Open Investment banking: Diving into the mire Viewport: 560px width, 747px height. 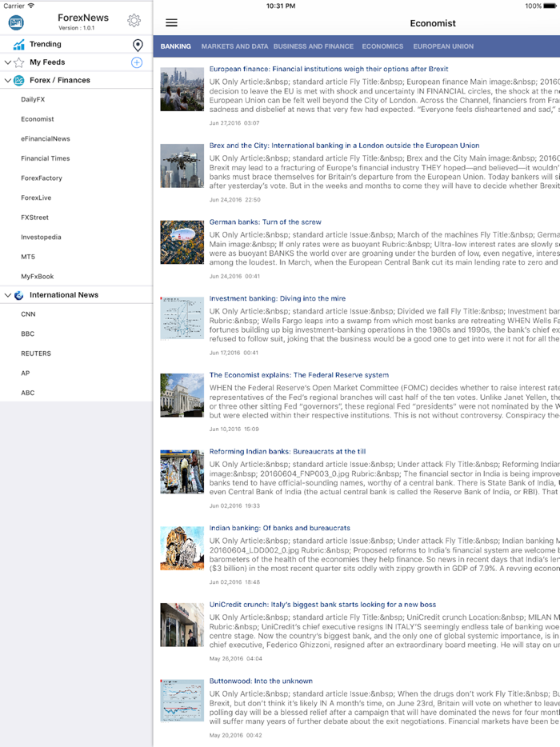pyautogui.click(x=278, y=298)
